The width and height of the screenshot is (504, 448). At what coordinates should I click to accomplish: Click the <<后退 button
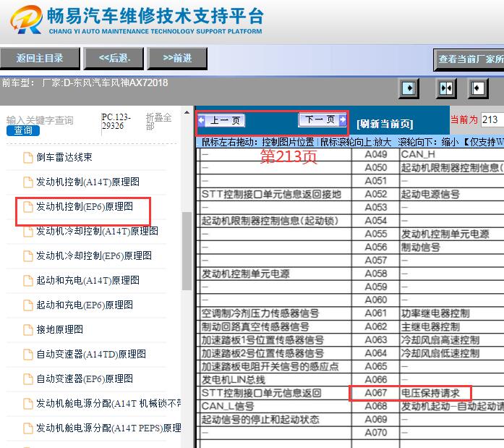pos(114,58)
